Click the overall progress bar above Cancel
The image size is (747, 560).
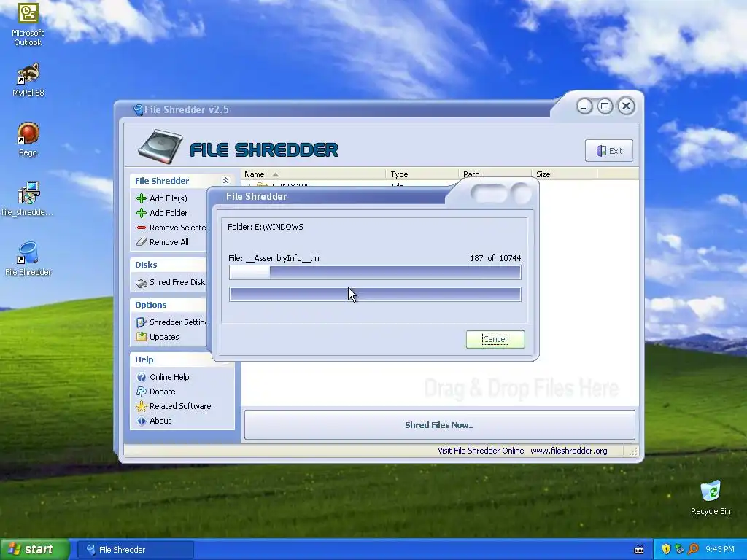[x=375, y=295]
